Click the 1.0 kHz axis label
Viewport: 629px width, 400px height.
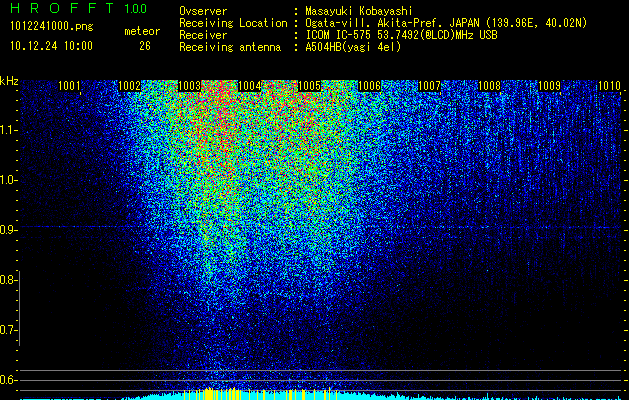(x=8, y=180)
